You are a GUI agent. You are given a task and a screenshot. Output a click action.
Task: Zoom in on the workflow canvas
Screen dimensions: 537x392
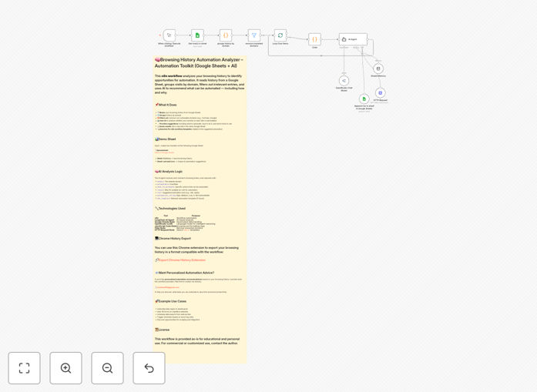click(x=65, y=368)
